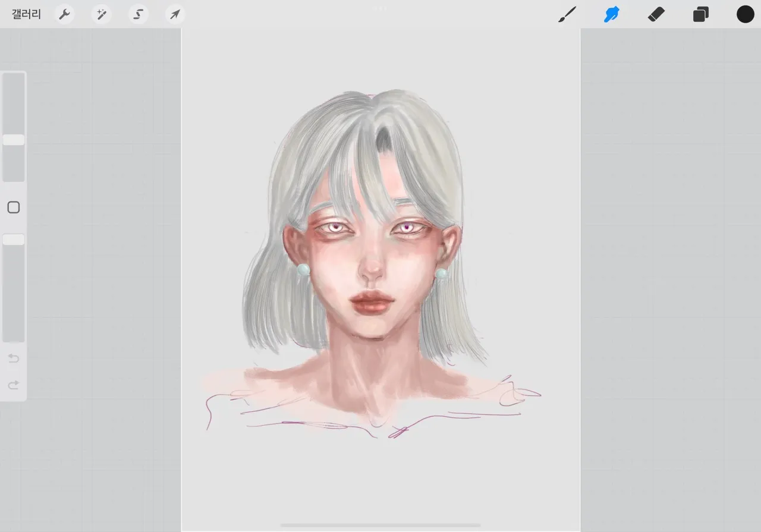Select the Brush tool

click(567, 14)
